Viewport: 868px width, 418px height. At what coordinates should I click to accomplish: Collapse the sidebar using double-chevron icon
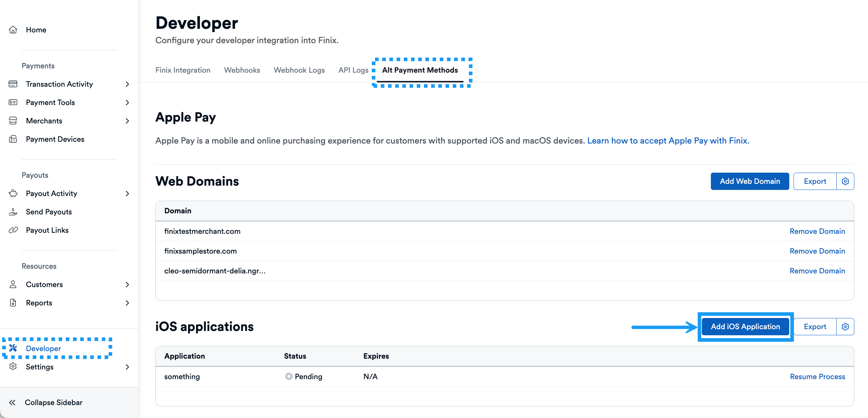[x=12, y=403]
